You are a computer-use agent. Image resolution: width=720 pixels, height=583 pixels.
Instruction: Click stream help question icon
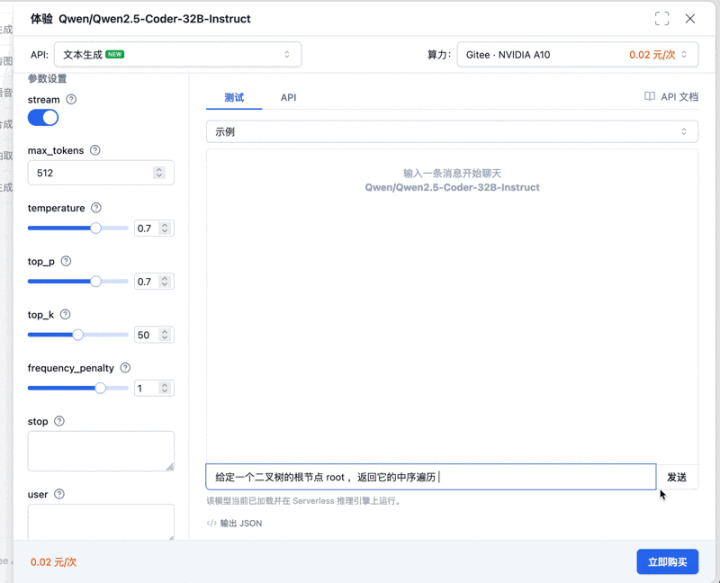71,100
